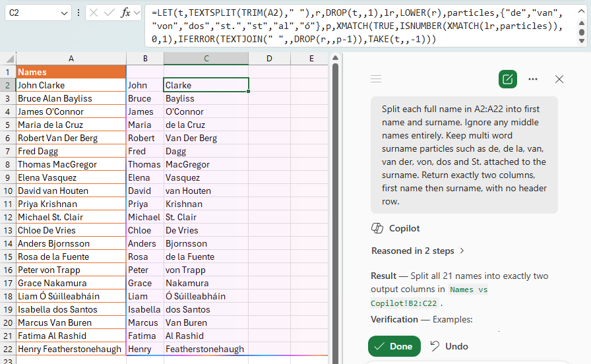Click the green Done button
Screen dimensions: 591x364
pos(394,346)
